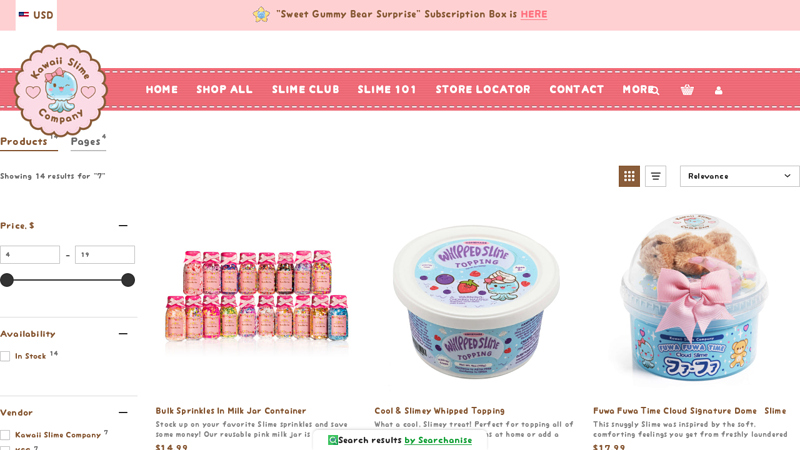Click the US flag currency icon
This screenshot has height=450, width=800.
point(23,15)
